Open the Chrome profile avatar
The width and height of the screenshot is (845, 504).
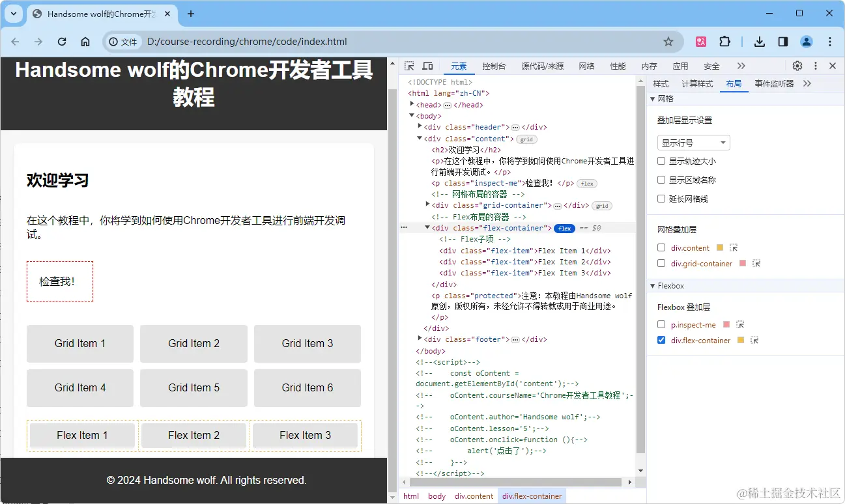coord(807,42)
